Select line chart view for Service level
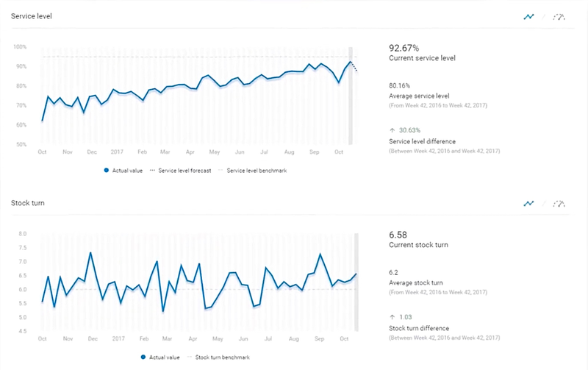This screenshot has height=370, width=588. (x=528, y=17)
